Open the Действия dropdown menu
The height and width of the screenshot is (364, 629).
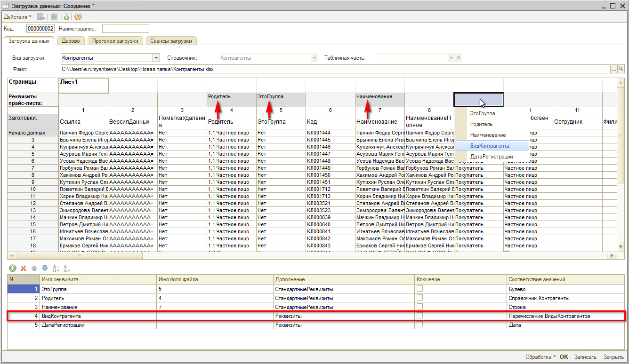(x=18, y=17)
